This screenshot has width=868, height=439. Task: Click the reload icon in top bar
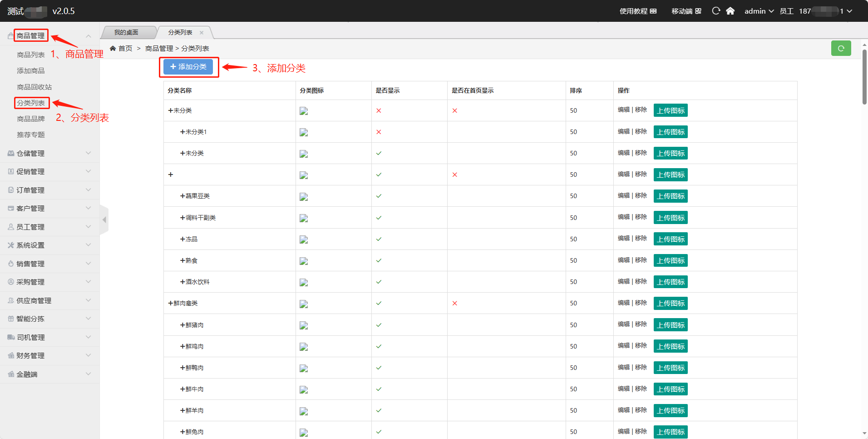716,11
